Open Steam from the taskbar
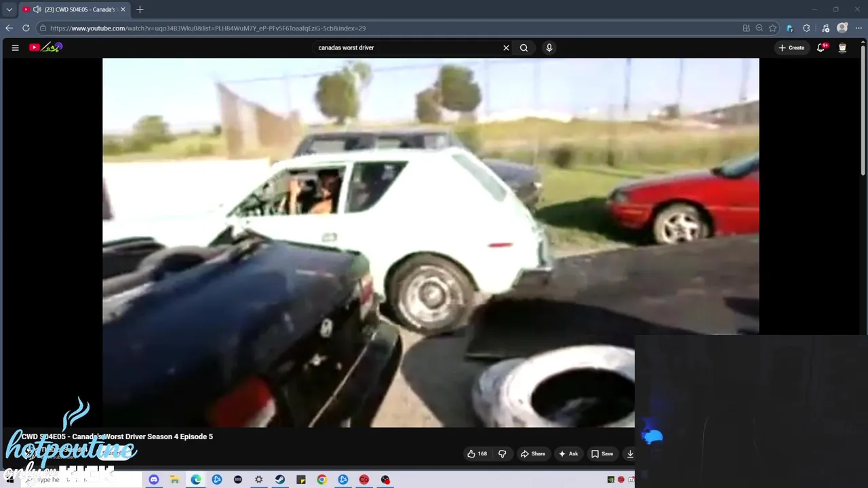This screenshot has height=488, width=868. coord(279,480)
